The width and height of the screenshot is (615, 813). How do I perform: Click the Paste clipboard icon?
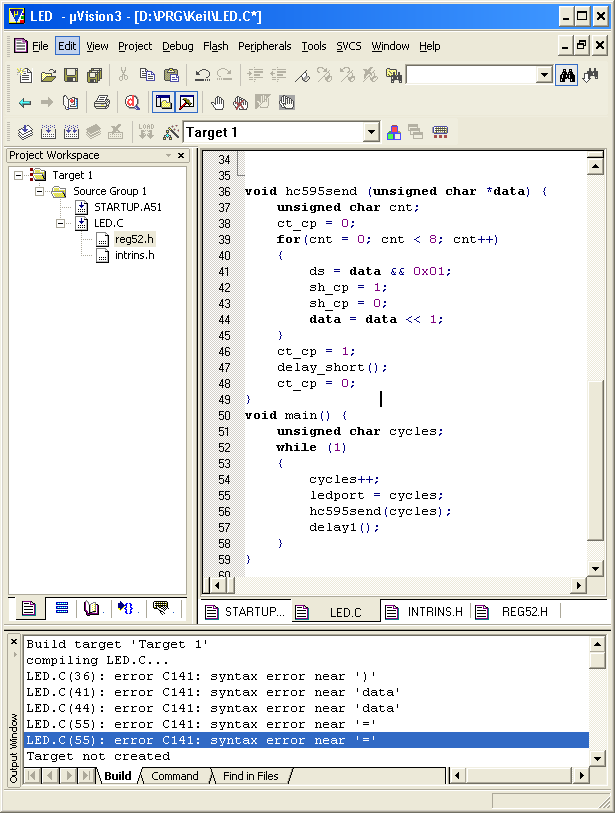tap(171, 75)
